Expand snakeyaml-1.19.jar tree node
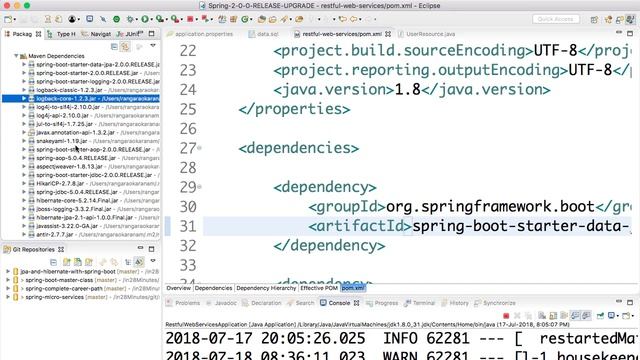Screen dimensions: 640x360 [24, 141]
